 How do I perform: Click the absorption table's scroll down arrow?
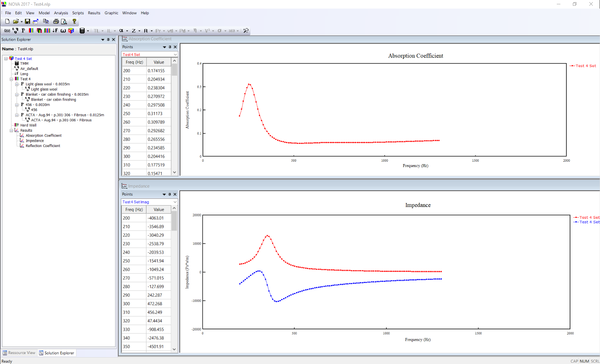coord(174,172)
